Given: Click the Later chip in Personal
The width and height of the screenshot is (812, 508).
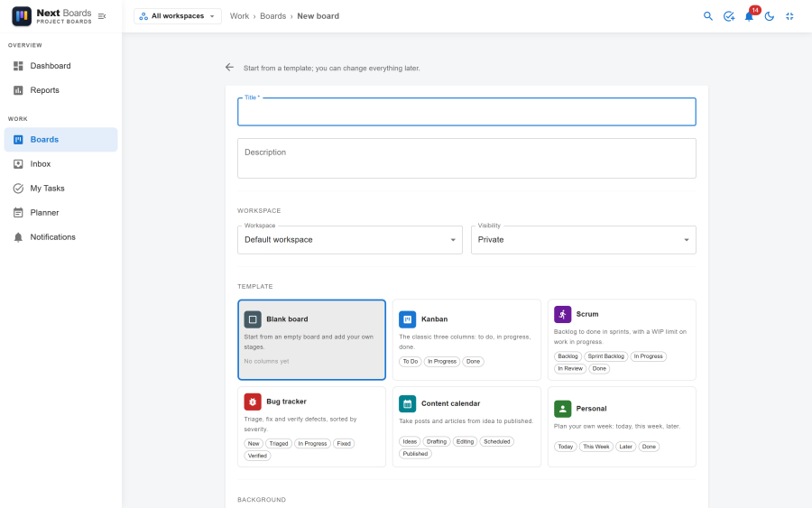Looking at the screenshot, I should pyautogui.click(x=625, y=447).
